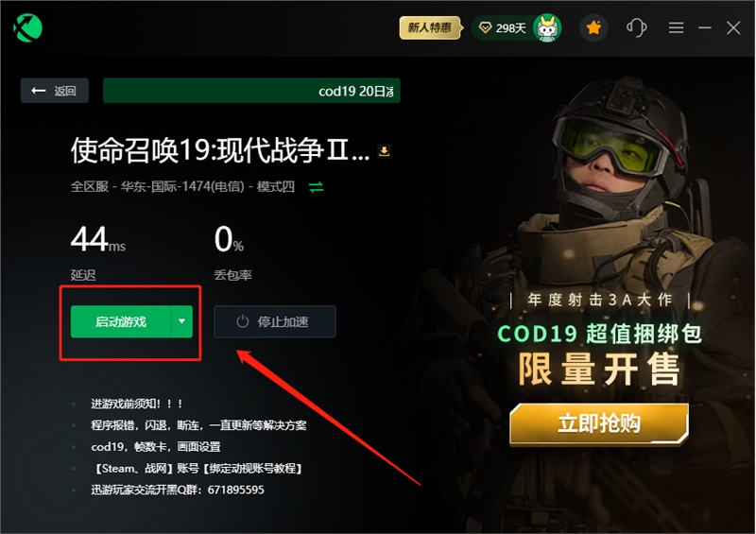Open the orange star favorites icon

(593, 28)
